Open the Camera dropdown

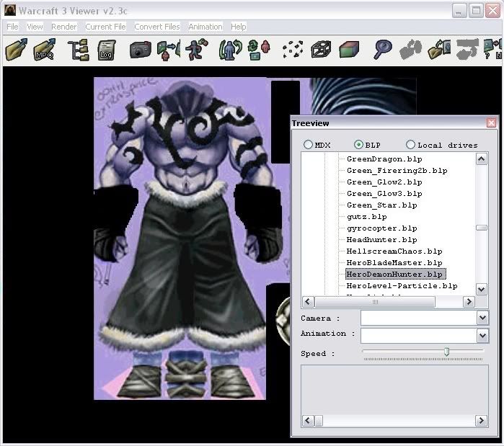click(482, 318)
